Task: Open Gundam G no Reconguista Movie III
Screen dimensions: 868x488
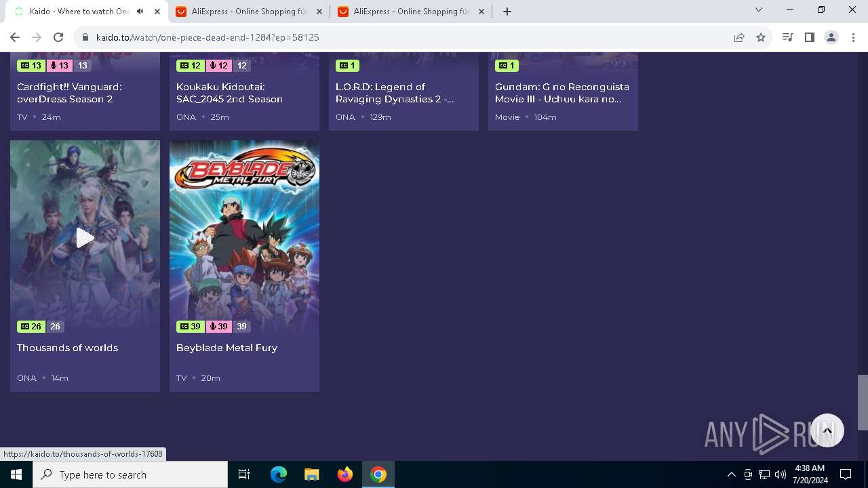Action: point(562,93)
